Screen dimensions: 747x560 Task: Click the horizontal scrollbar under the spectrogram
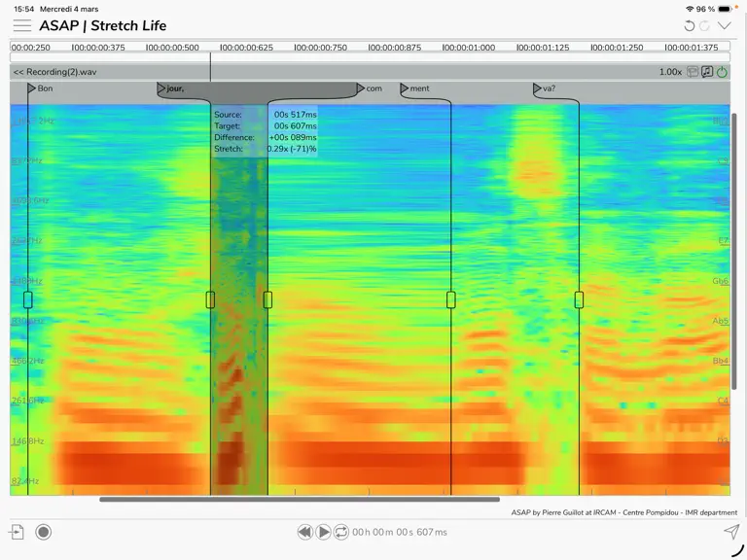click(x=300, y=500)
